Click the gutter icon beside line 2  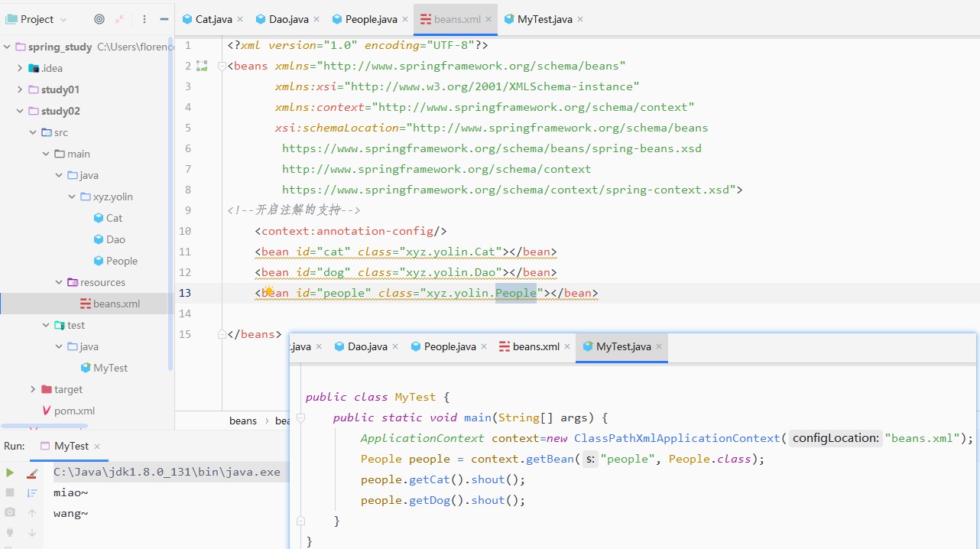click(x=202, y=67)
